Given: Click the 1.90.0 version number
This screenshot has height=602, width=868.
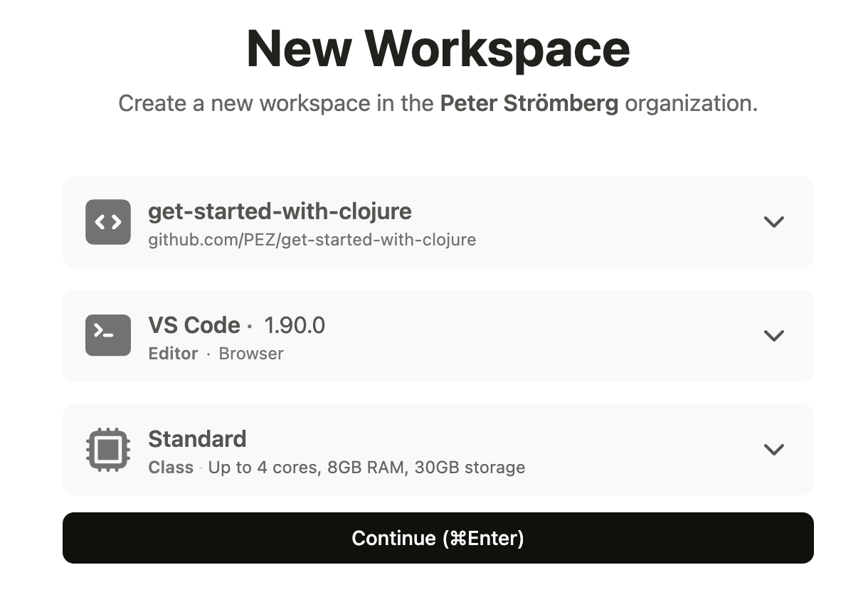Looking at the screenshot, I should pos(295,325).
